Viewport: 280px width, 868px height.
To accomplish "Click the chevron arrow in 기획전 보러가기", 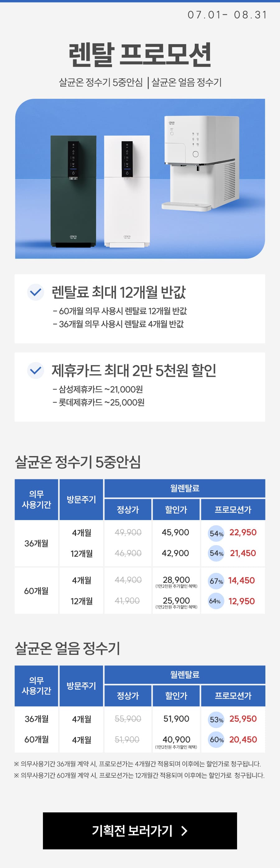I will coord(184,831).
